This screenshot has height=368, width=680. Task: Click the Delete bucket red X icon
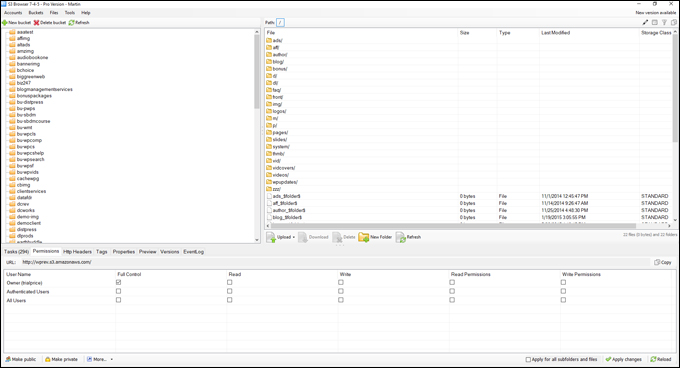coord(36,23)
